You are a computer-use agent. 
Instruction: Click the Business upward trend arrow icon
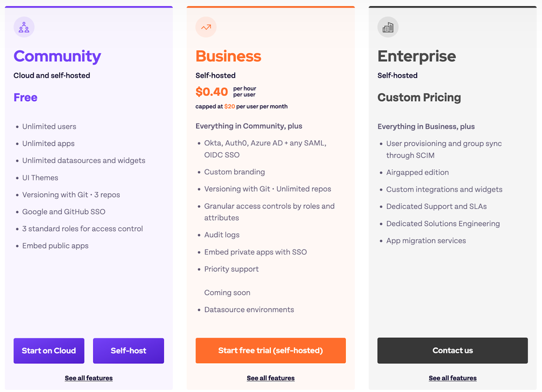pyautogui.click(x=206, y=27)
